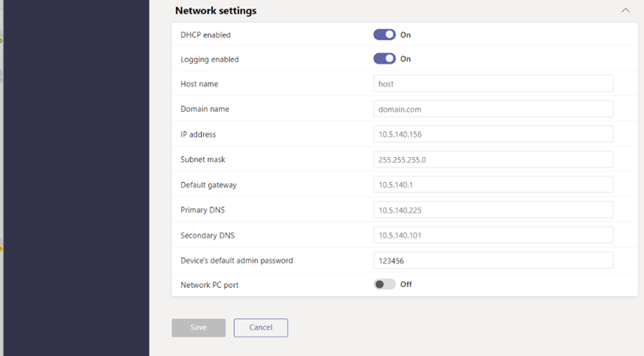Collapse the Network settings section chevron
This screenshot has height=356, width=644.
click(x=625, y=11)
